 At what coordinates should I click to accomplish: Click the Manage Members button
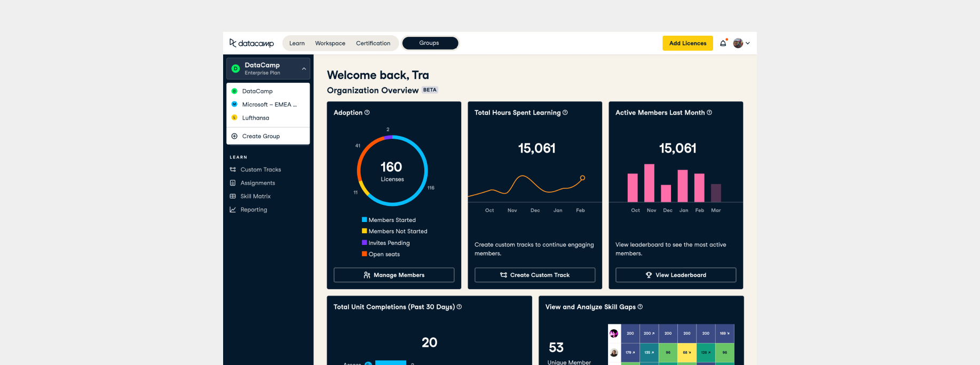(394, 275)
